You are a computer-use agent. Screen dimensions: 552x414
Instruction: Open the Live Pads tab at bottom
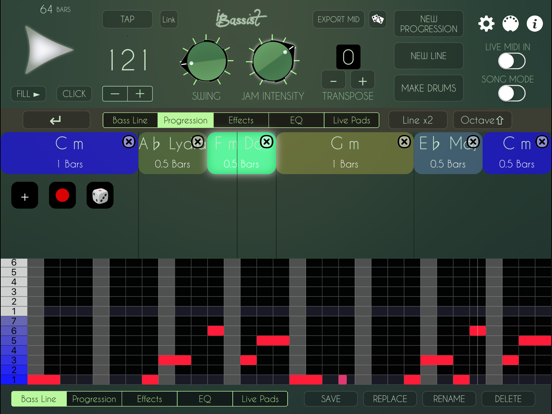tap(260, 399)
